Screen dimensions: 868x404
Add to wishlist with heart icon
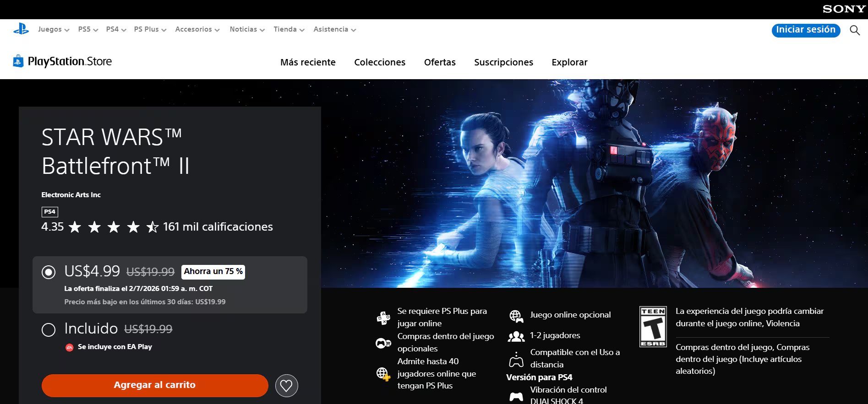287,386
